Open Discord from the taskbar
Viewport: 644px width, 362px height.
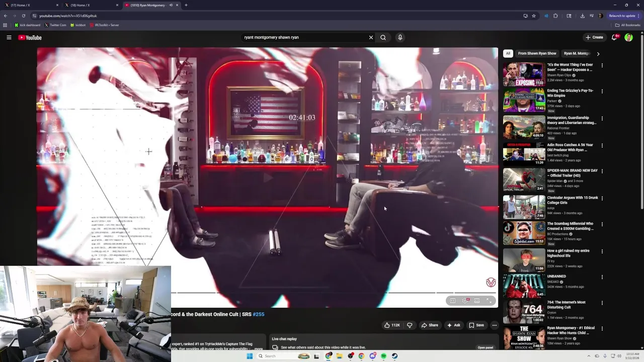pyautogui.click(x=372, y=356)
